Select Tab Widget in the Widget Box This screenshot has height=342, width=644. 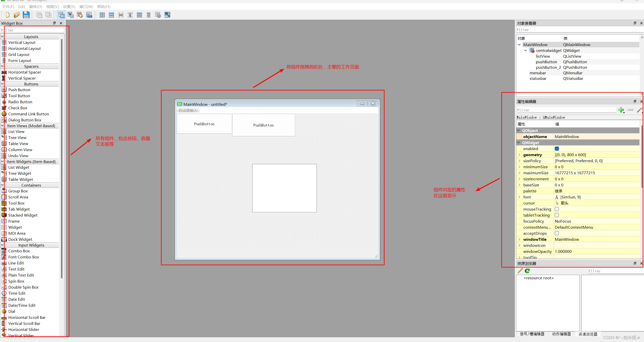pyautogui.click(x=19, y=209)
